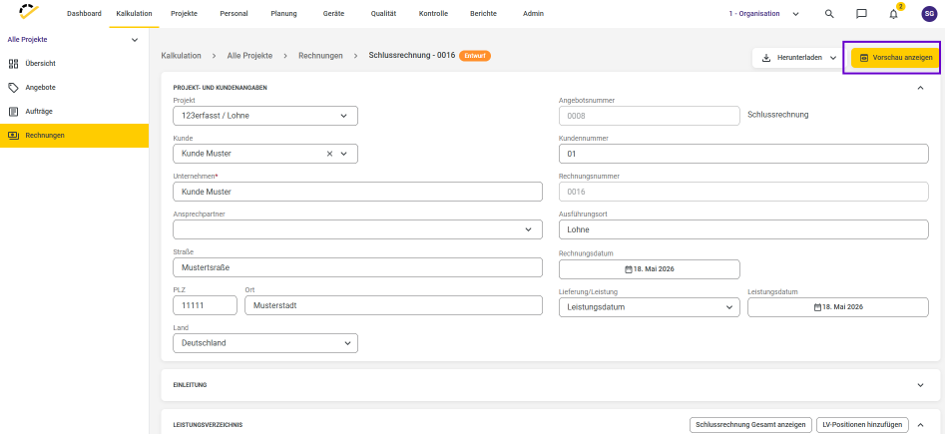Switch to the Planung menu
Image resolution: width=945 pixels, height=434 pixels.
[284, 13]
